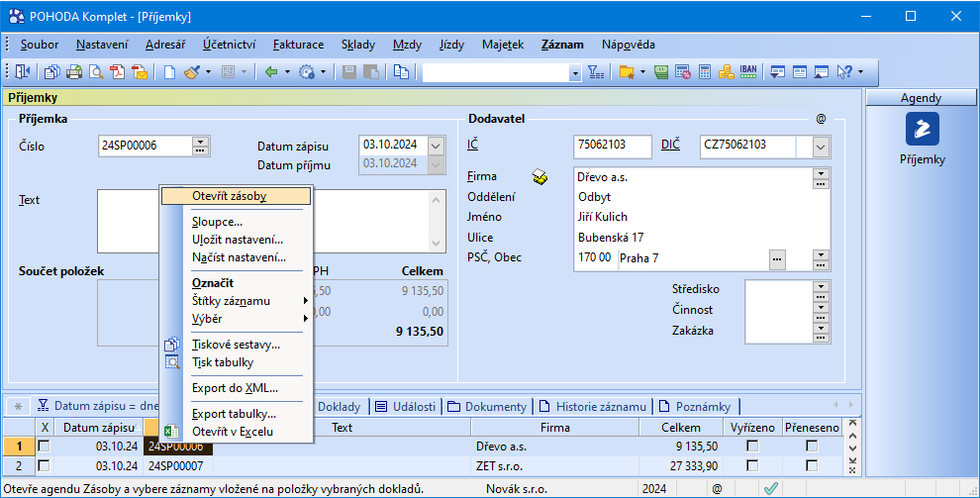This screenshot has height=498, width=980.
Task: Expand the Štítky záznamu submenu
Action: (x=306, y=301)
